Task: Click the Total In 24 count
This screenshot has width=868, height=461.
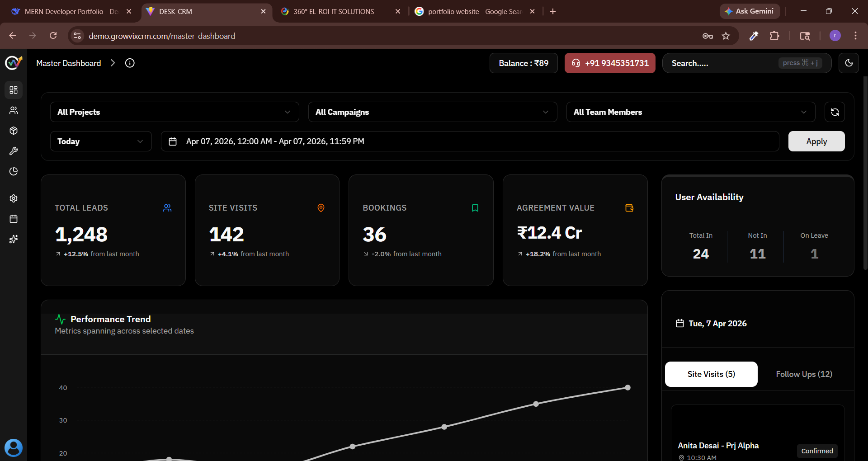Action: pos(701,254)
